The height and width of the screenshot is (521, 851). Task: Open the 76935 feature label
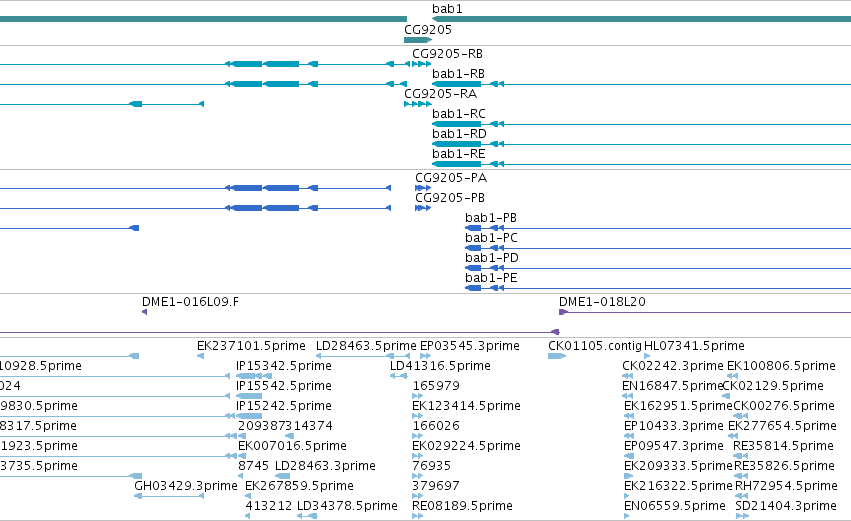tap(431, 466)
